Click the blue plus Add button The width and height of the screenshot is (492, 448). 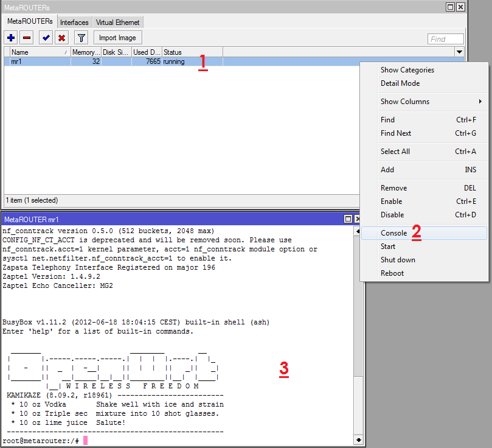click(x=11, y=38)
